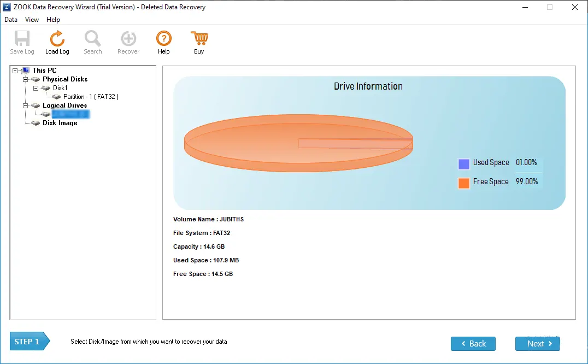Select Physical Disks in the tree
The width and height of the screenshot is (588, 364).
65,79
